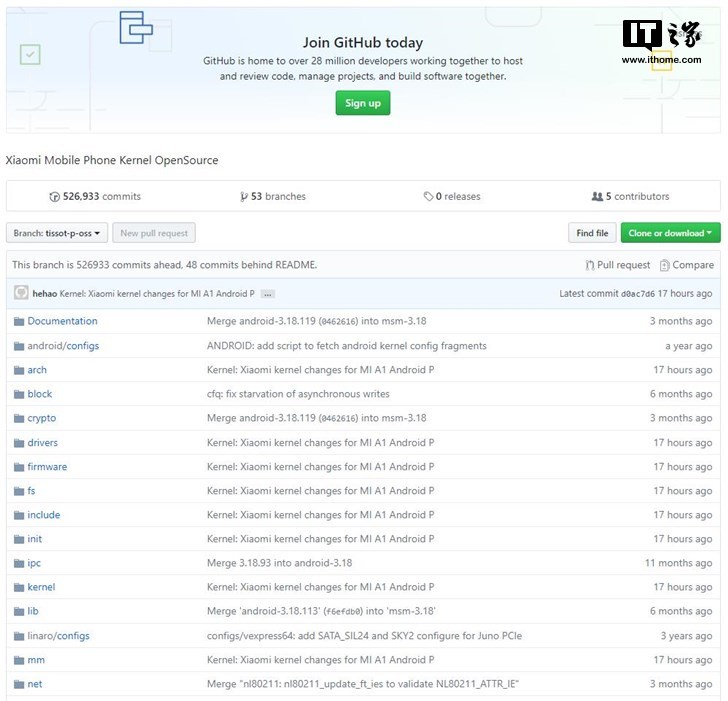
Task: Click the kernel folder icon
Action: pos(19,588)
